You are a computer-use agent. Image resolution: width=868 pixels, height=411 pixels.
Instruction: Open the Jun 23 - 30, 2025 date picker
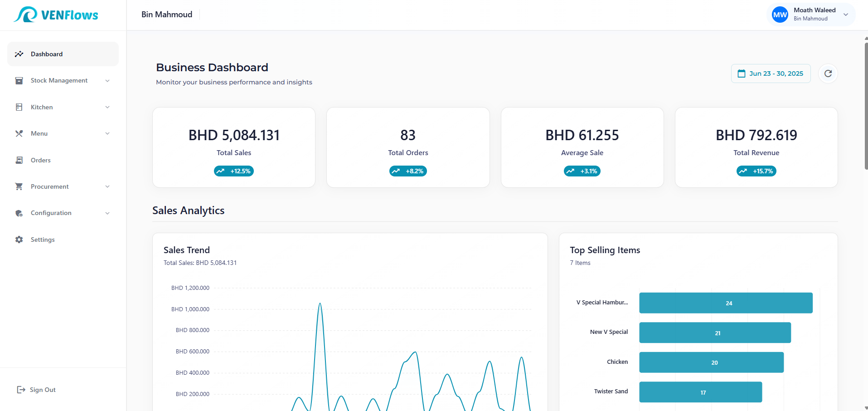771,73
